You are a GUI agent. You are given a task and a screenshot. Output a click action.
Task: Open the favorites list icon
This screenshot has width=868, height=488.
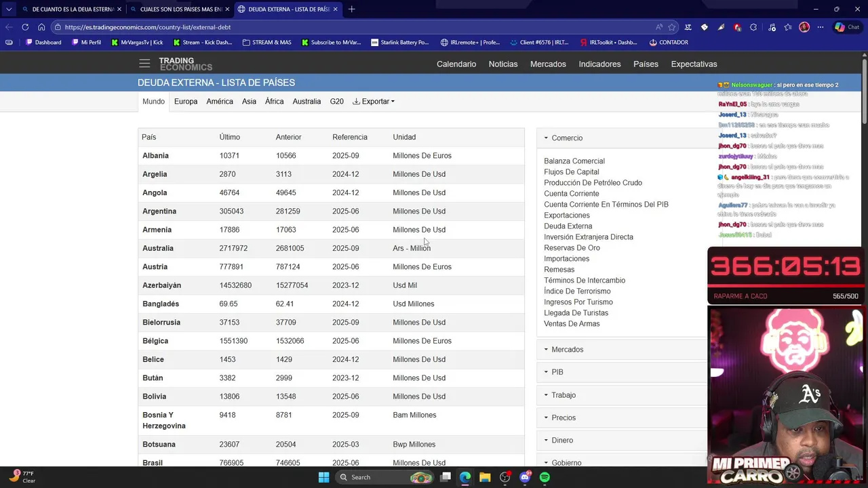788,27
